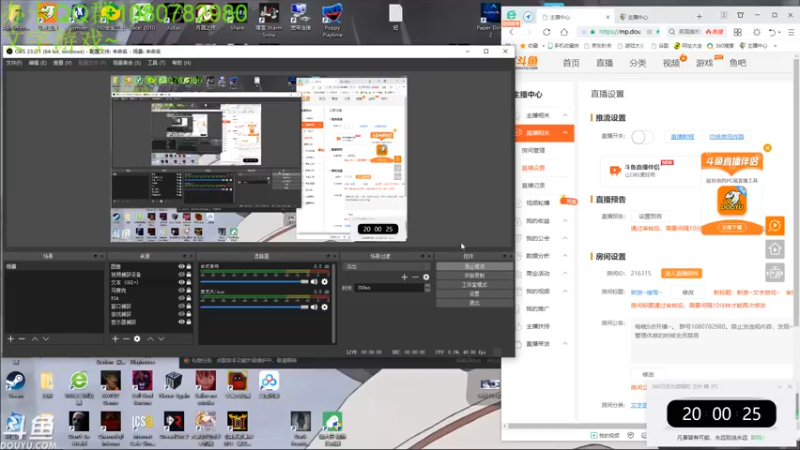Open Steam desktop shortcut
Viewport: 800px width, 450px height.
pyautogui.click(x=15, y=385)
